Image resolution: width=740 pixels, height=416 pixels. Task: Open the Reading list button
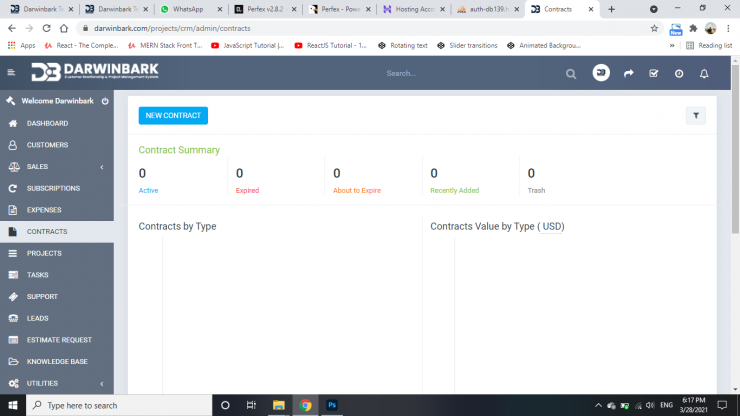click(709, 45)
